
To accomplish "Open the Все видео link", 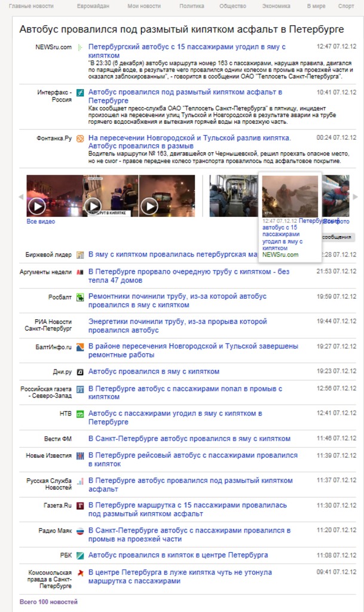I will 41,221.
